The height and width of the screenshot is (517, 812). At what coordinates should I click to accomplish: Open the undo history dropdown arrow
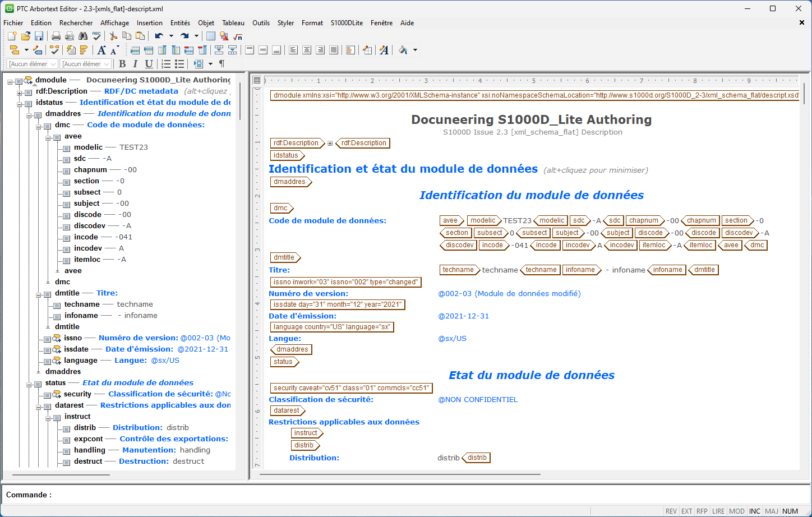click(171, 36)
